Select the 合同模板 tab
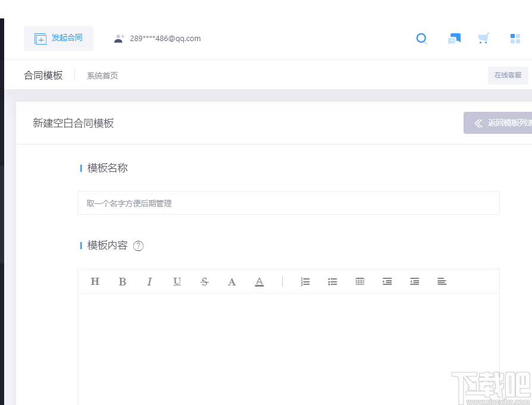 click(x=43, y=76)
